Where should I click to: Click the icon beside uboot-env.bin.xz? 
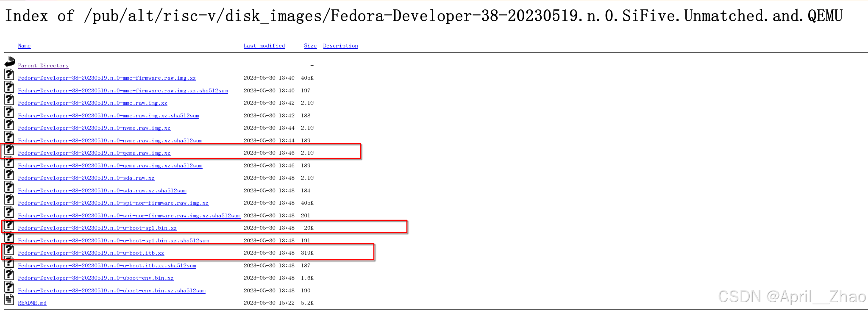coord(9,275)
